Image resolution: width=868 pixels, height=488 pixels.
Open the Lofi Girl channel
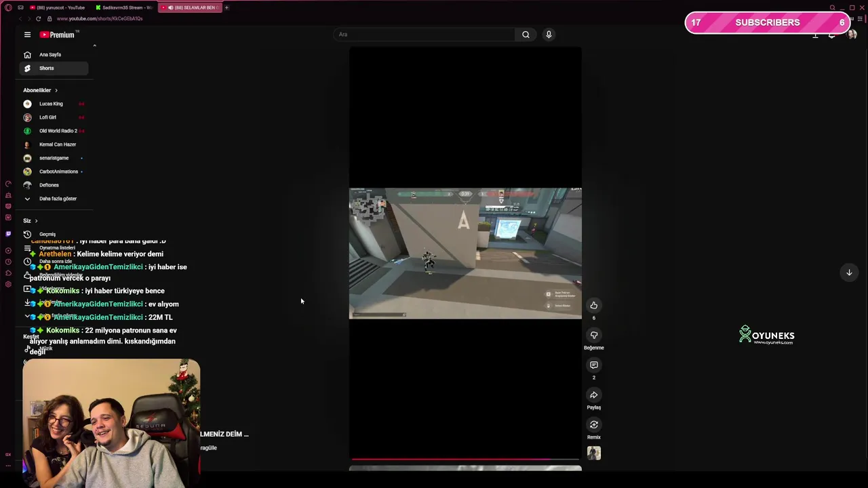pos(54,117)
